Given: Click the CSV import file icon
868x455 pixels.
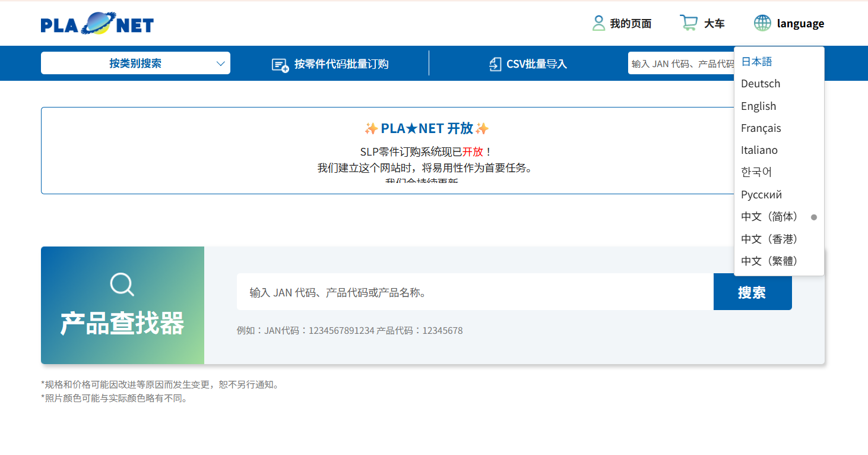Looking at the screenshot, I should click(495, 64).
